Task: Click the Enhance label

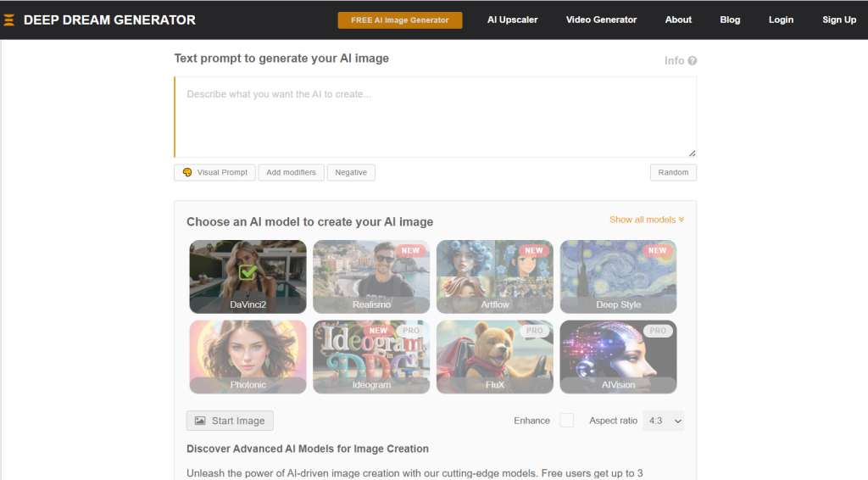Action: click(531, 421)
